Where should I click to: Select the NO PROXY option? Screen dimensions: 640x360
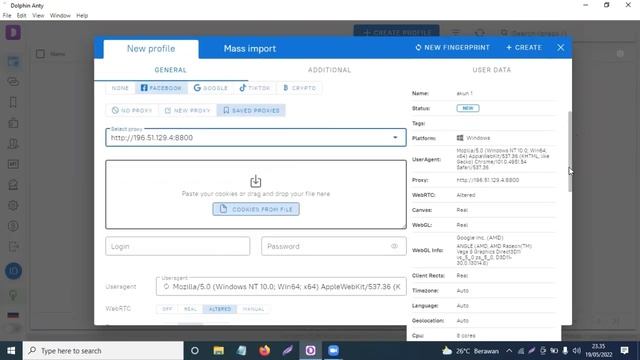point(132,110)
